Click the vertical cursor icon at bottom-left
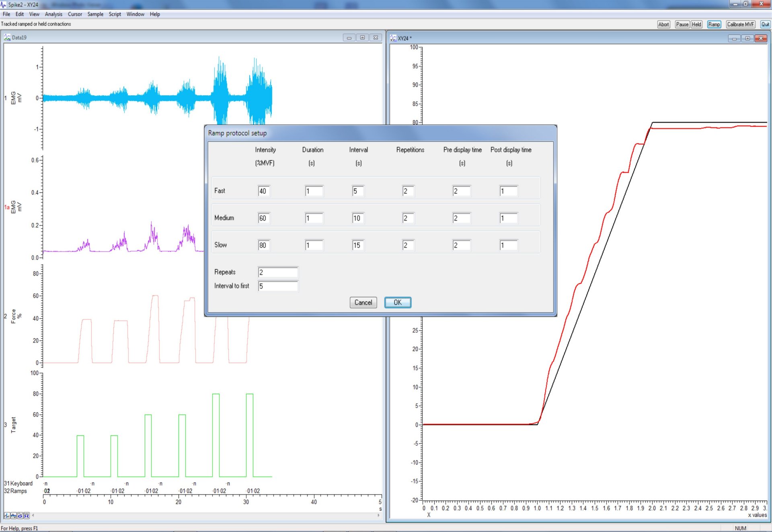The width and height of the screenshot is (772, 532). [x=7, y=516]
